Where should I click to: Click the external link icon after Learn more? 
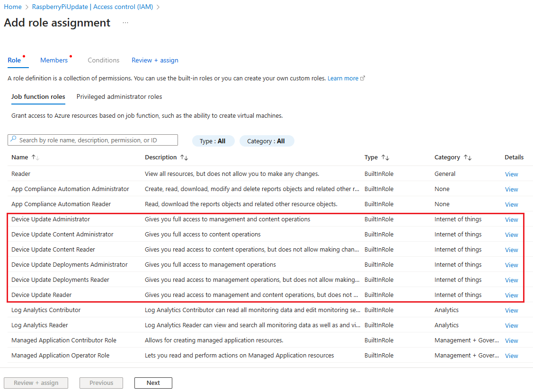click(363, 78)
